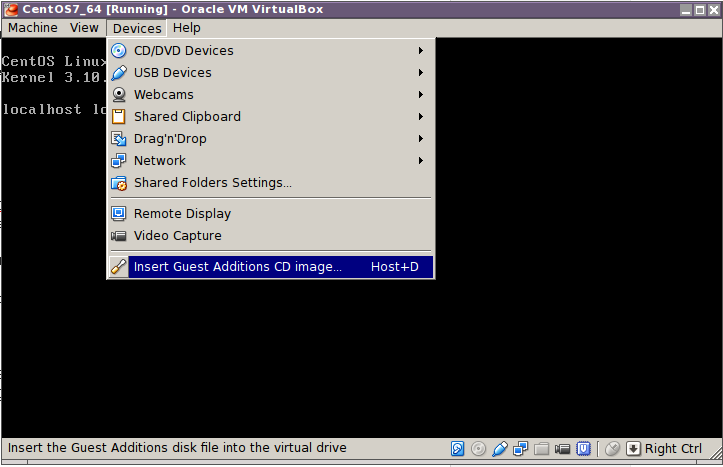Close the VirtualBox VM window
Viewport: 723px width, 467px height.
714,10
